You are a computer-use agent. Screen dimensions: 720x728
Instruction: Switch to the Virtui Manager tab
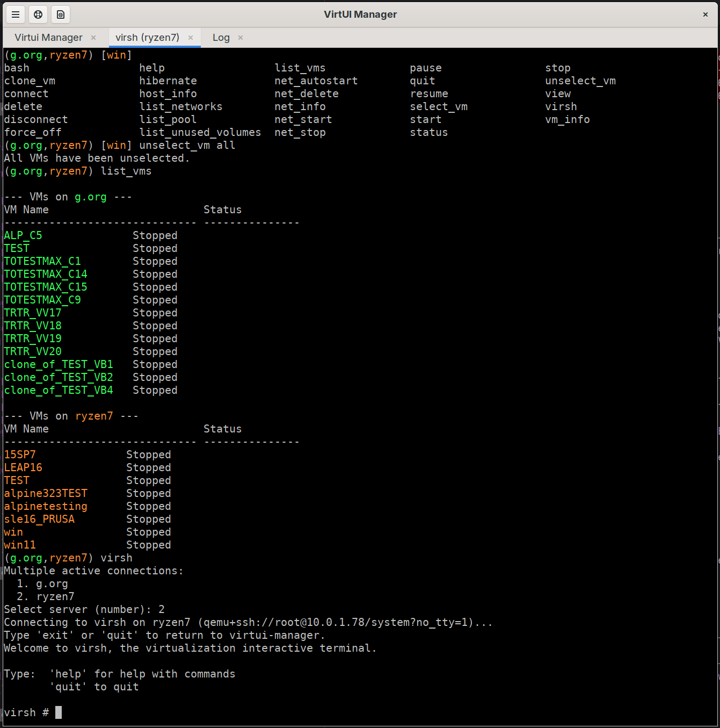(48, 38)
